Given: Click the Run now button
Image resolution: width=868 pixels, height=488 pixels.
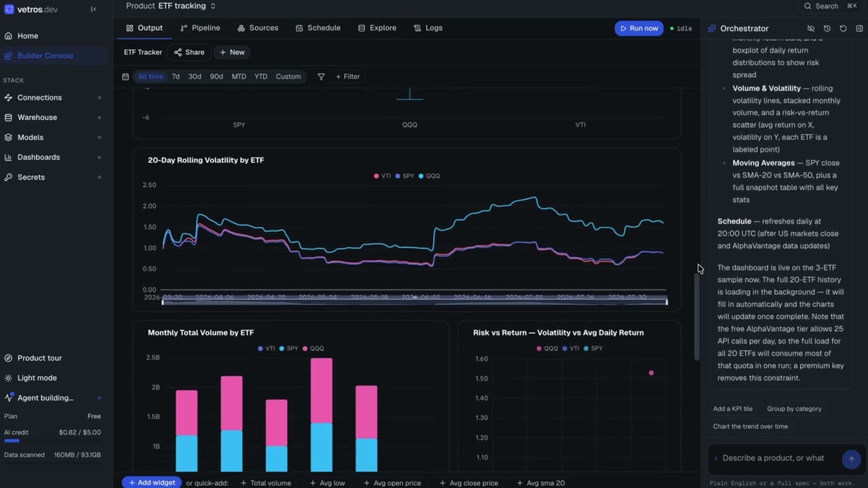Looking at the screenshot, I should coord(639,28).
